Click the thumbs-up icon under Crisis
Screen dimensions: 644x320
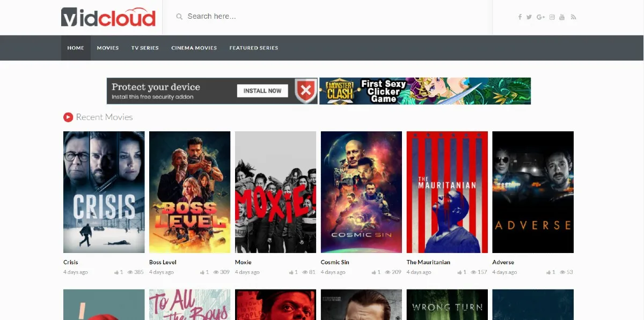(x=116, y=272)
